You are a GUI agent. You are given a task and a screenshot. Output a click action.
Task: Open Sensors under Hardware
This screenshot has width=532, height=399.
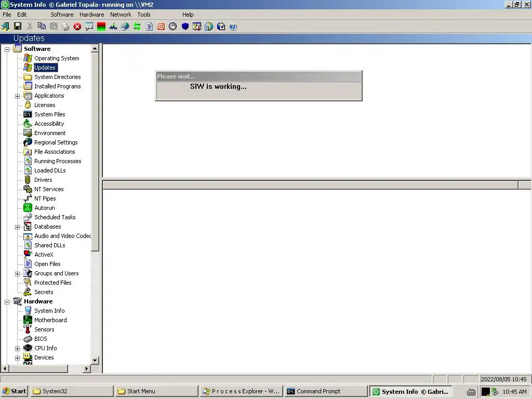44,329
